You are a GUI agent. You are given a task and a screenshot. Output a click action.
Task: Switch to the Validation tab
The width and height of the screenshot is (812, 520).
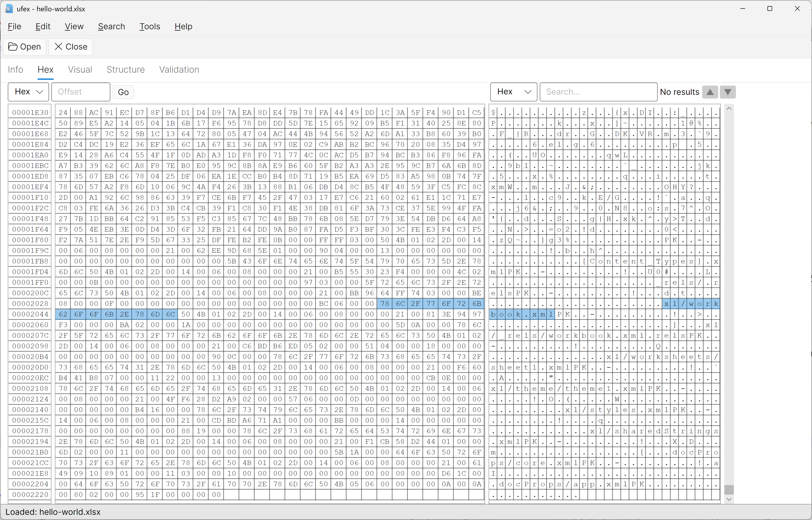pyautogui.click(x=179, y=70)
